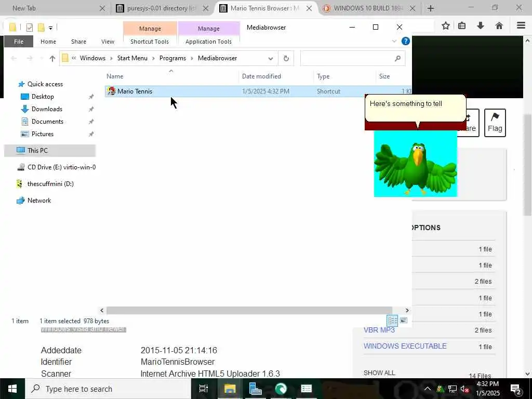Bookmark this page with star icon

(x=445, y=26)
